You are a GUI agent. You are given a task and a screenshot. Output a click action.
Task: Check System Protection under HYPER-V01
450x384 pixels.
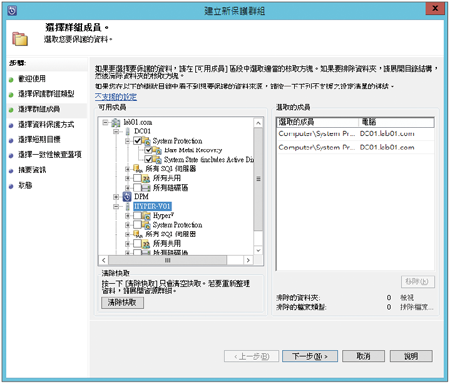pos(137,225)
